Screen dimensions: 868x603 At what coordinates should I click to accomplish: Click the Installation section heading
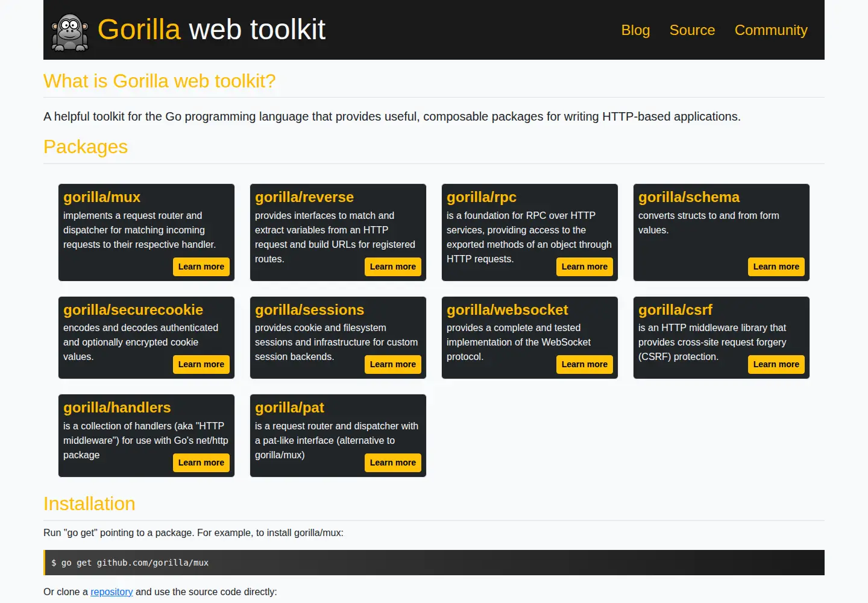89,504
